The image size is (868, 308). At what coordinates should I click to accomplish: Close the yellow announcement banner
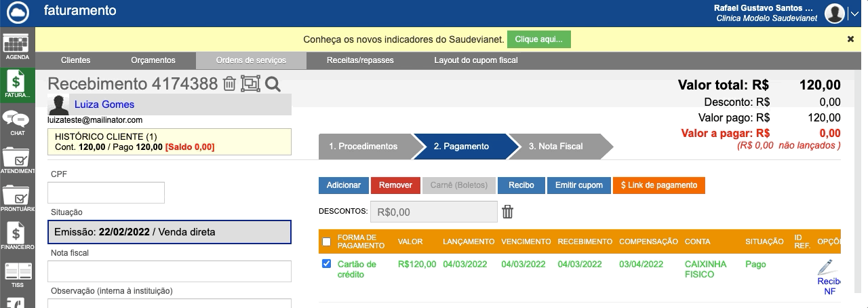(x=850, y=39)
